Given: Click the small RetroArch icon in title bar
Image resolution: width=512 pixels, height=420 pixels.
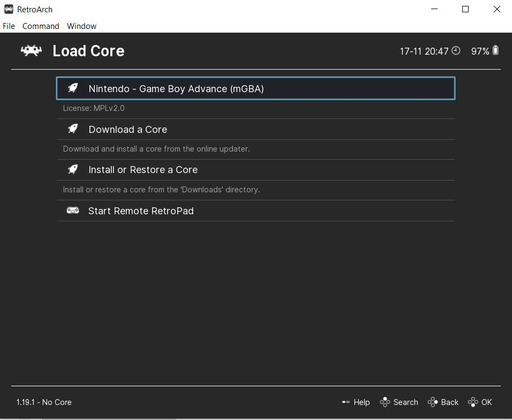Looking at the screenshot, I should (9, 9).
